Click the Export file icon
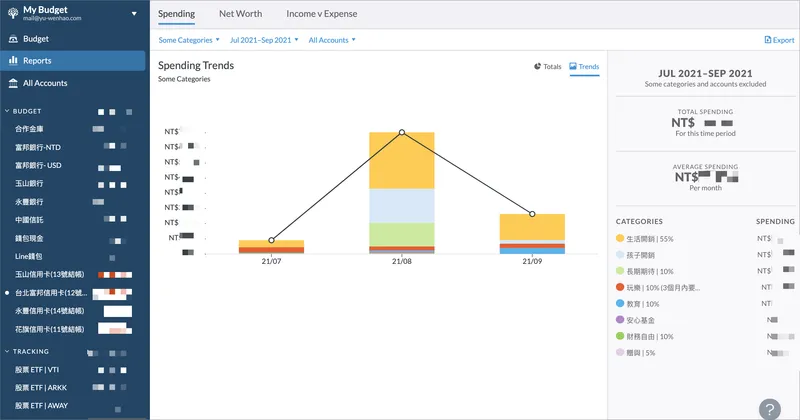Viewport: 800px width, 420px height. point(768,40)
